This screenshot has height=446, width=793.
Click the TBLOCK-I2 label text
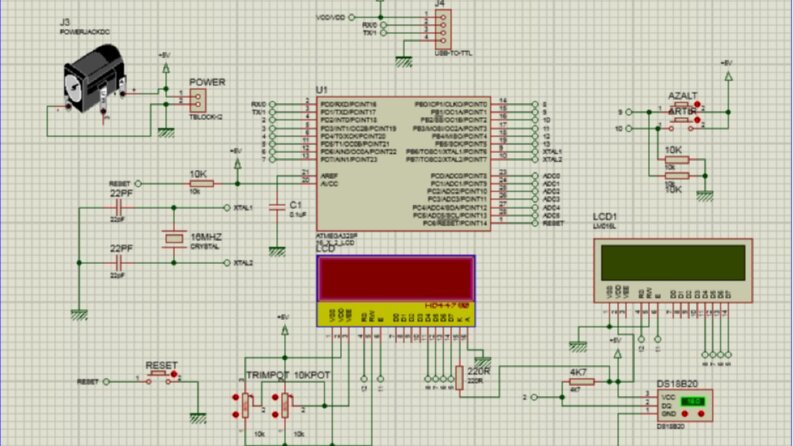point(205,117)
